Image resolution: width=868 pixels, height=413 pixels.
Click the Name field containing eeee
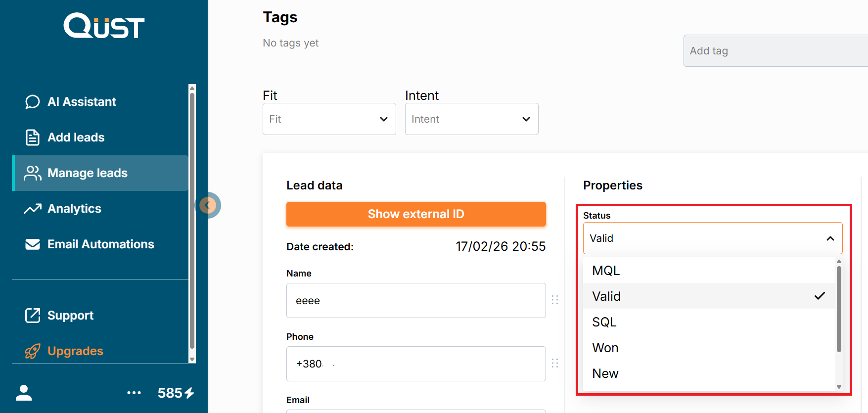coord(415,301)
